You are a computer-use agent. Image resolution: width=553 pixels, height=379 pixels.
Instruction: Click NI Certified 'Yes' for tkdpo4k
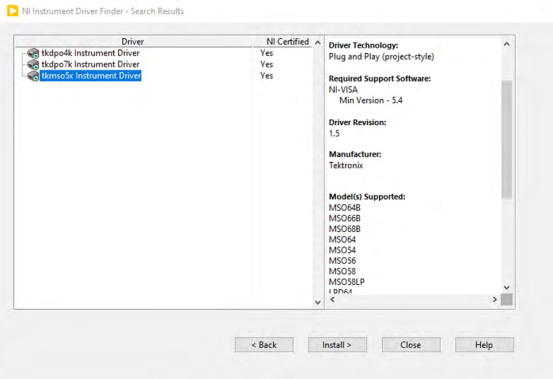coord(267,53)
